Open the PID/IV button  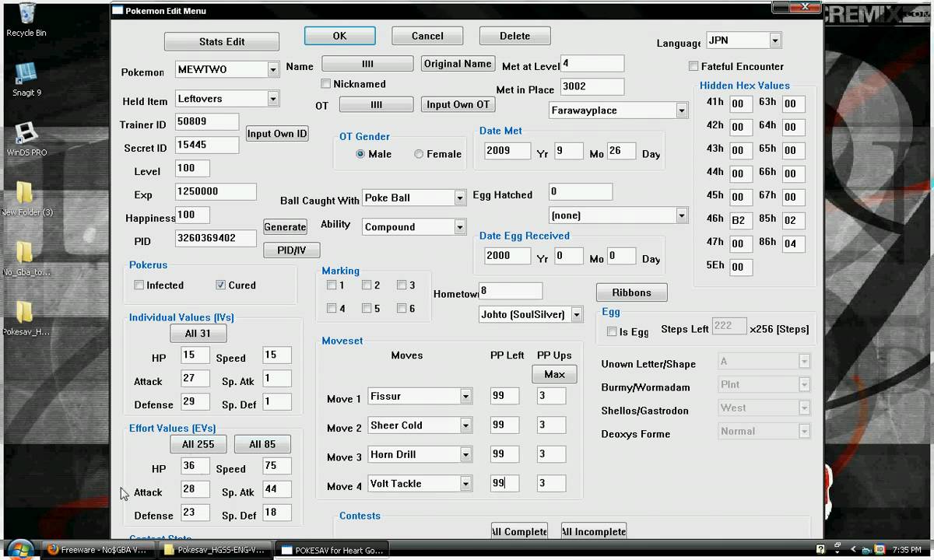292,250
